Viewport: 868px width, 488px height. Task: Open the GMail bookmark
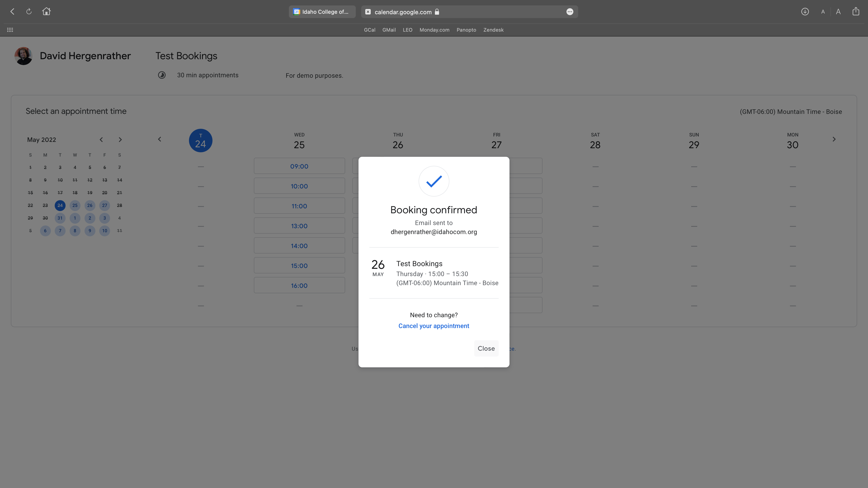coord(389,30)
